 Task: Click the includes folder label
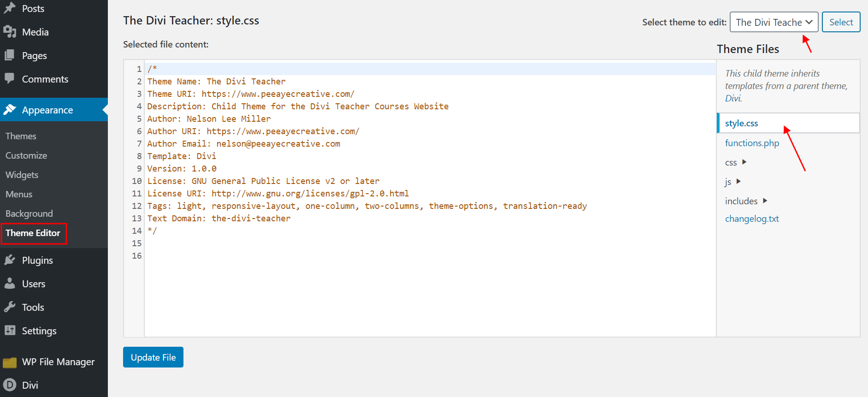tap(741, 201)
